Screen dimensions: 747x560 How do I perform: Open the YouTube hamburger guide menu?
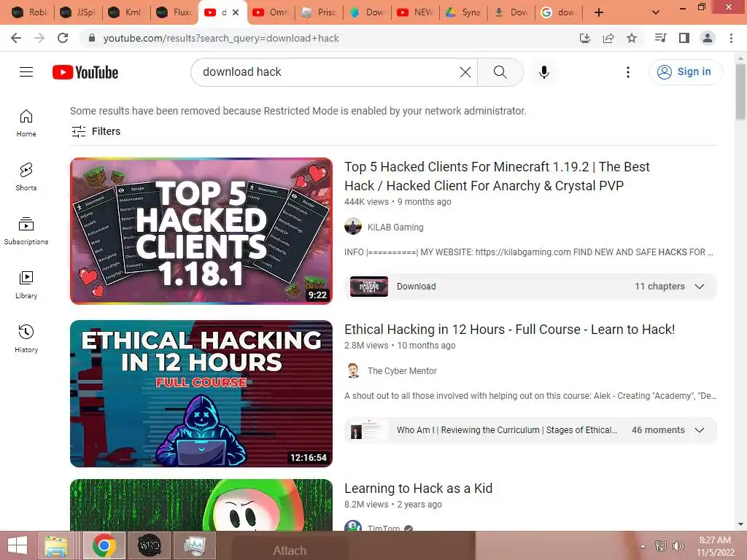26,72
